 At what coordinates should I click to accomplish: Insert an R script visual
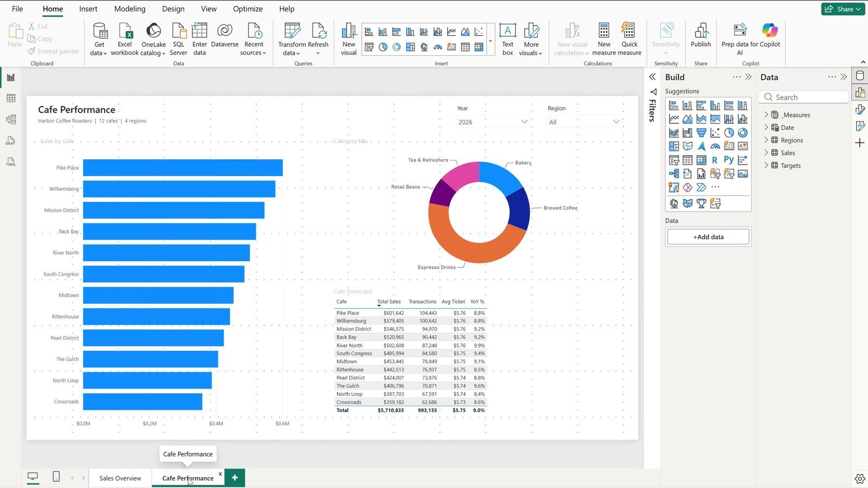pyautogui.click(x=715, y=160)
